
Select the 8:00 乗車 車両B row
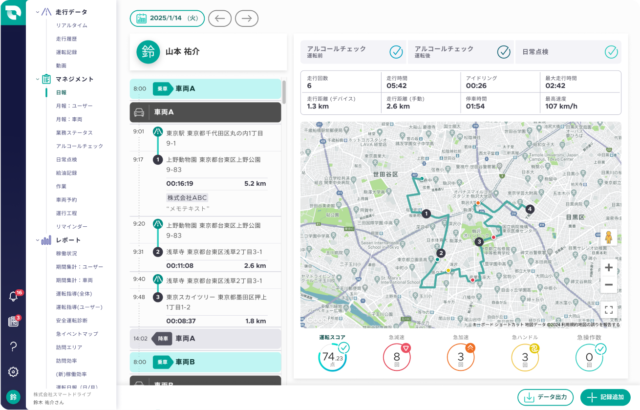pos(205,362)
